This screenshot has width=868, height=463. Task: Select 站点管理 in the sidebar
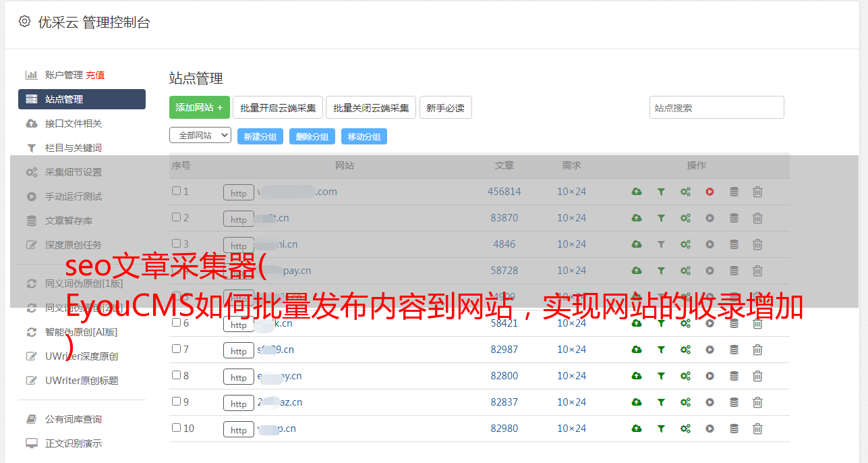[82, 99]
